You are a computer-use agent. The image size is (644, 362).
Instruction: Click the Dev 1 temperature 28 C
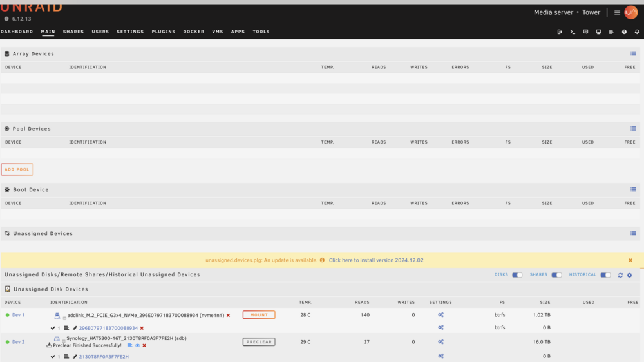click(305, 315)
